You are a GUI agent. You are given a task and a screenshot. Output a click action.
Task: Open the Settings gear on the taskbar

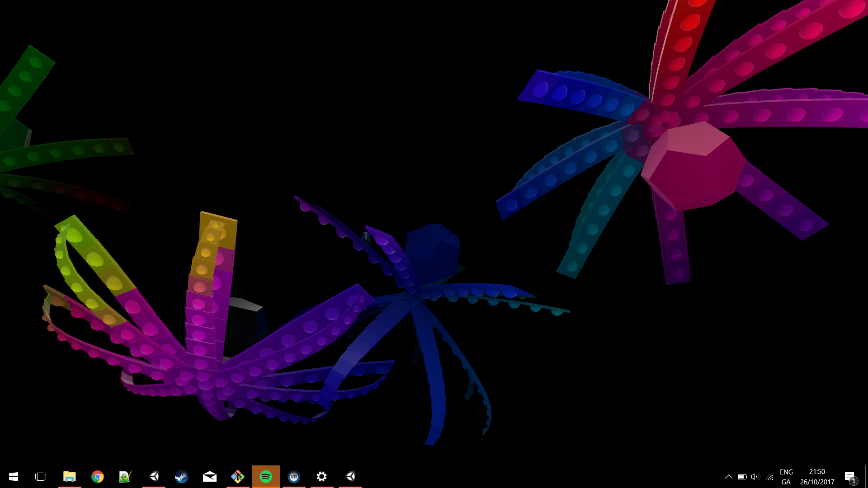[321, 477]
